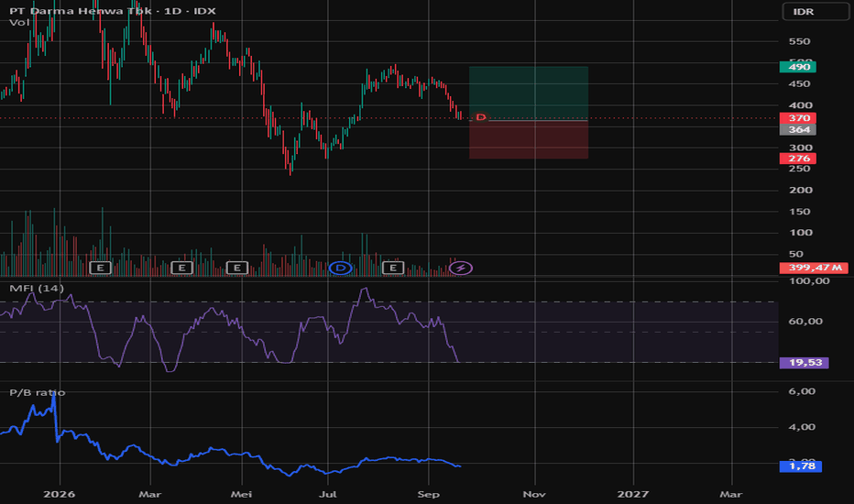Click the leftmost earnings E marker
Viewport: 854px width, 504px height.
tap(100, 268)
